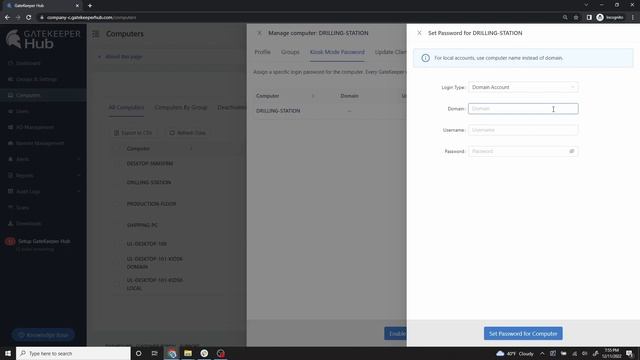Open the browser side panel icon
Image resolution: width=640 pixels, height=360 pixels.
click(589, 18)
